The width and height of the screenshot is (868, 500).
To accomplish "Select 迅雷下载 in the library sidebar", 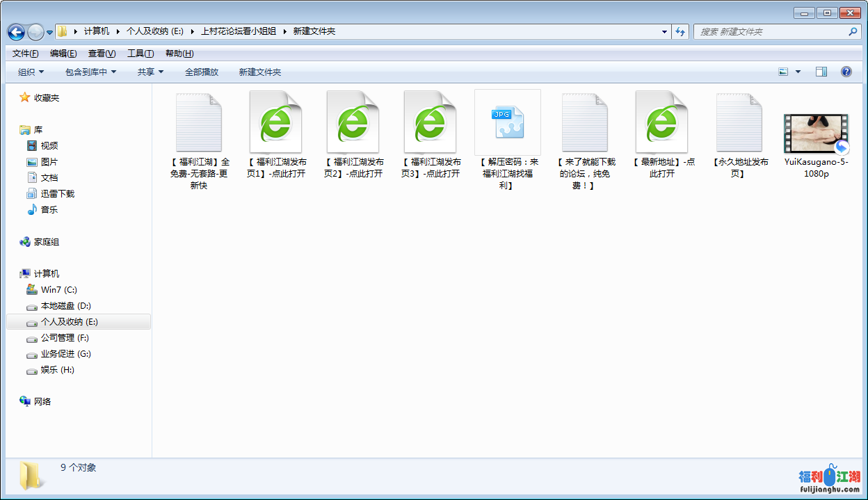I will click(57, 194).
